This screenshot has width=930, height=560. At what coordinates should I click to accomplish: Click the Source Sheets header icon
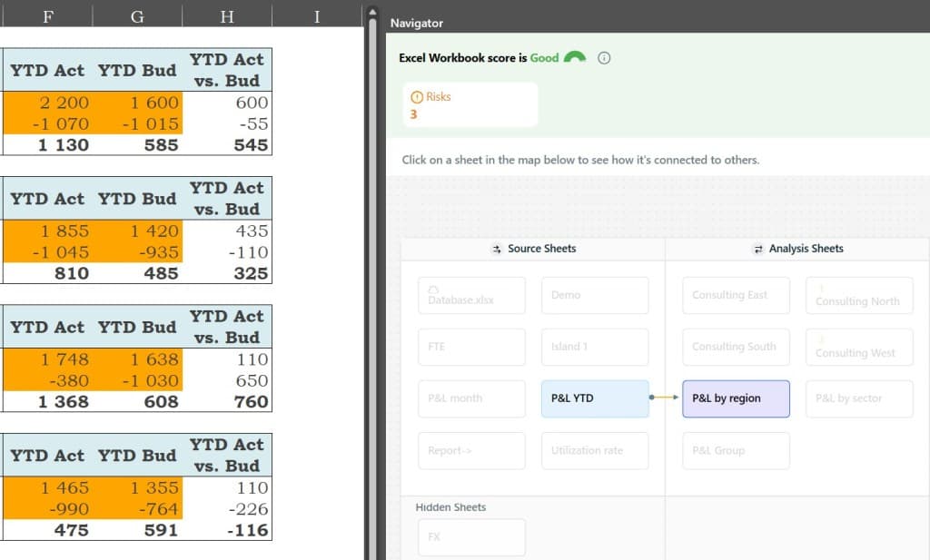pyautogui.click(x=495, y=248)
